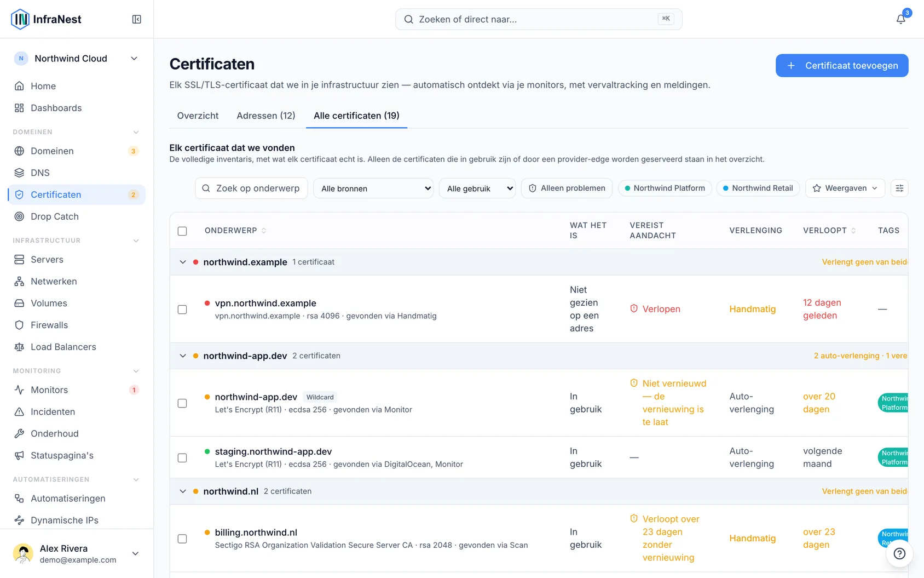Collapse the Monitoring sidebar section
Image resolution: width=924 pixels, height=578 pixels.
136,371
